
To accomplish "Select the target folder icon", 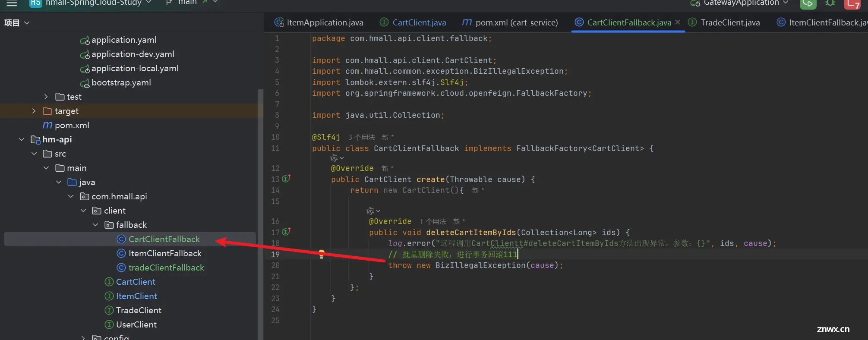I will pos(47,111).
